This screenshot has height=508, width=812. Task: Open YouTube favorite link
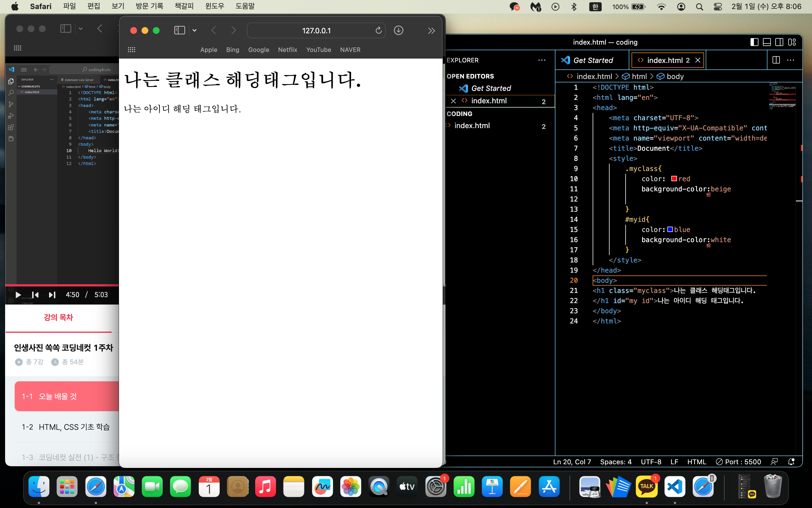click(318, 50)
